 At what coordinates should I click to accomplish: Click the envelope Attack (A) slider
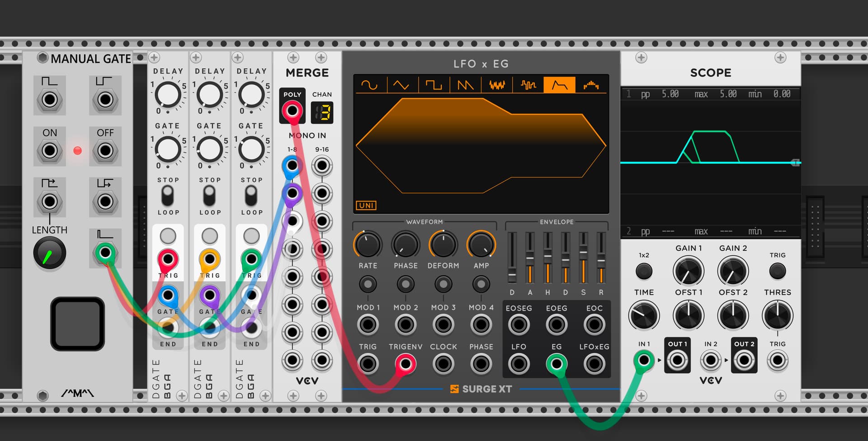pyautogui.click(x=530, y=258)
